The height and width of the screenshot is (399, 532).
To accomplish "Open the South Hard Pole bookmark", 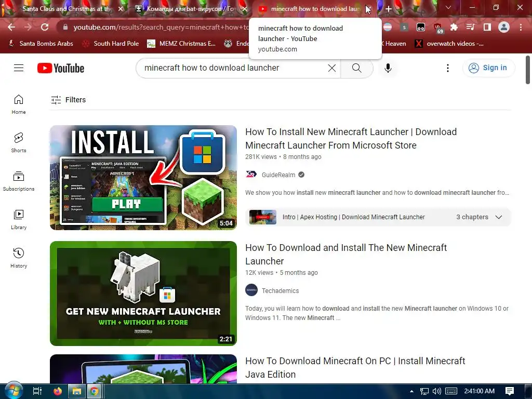I will [x=111, y=44].
